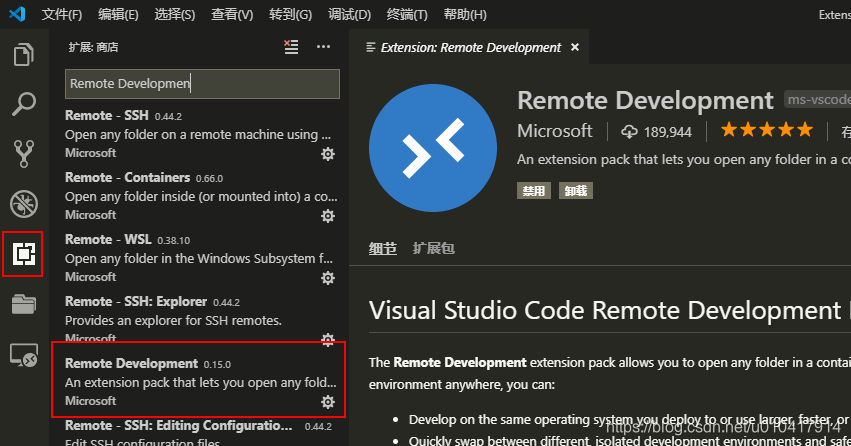Click the VS Code logo icon

click(17, 14)
